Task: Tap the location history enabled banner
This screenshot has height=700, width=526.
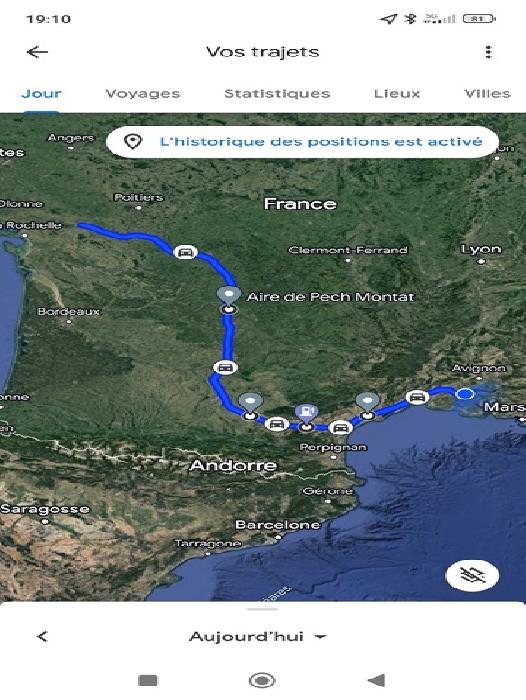Action: coord(302,142)
